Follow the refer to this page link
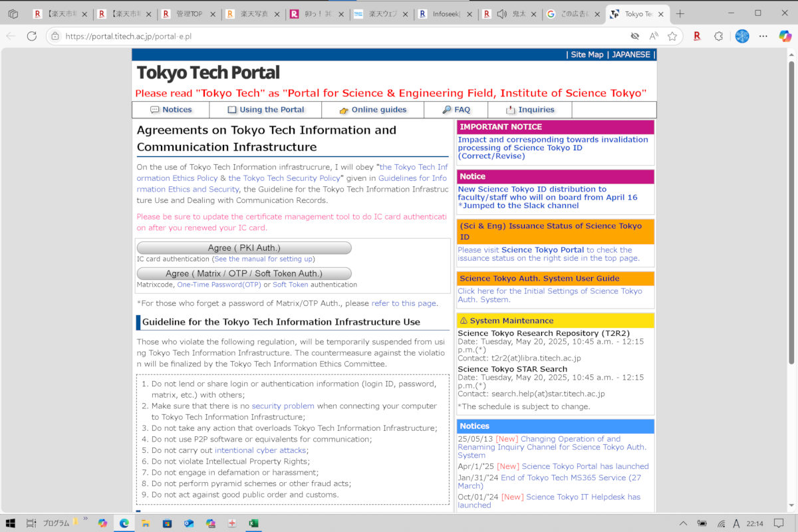 (x=404, y=303)
